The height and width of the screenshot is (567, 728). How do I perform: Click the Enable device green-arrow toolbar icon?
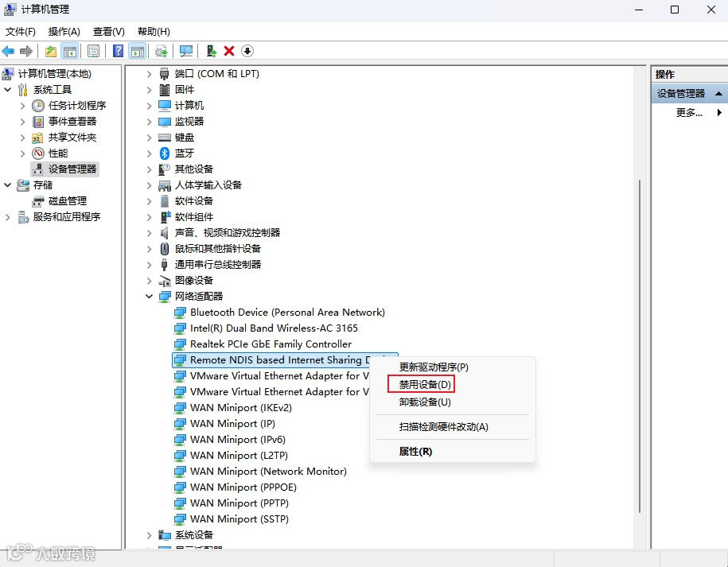pos(212,51)
